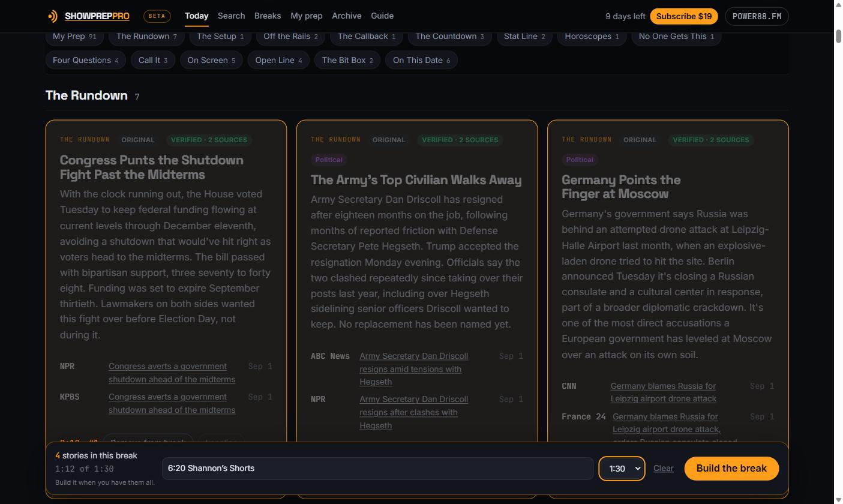Click the Clear link

(663, 469)
